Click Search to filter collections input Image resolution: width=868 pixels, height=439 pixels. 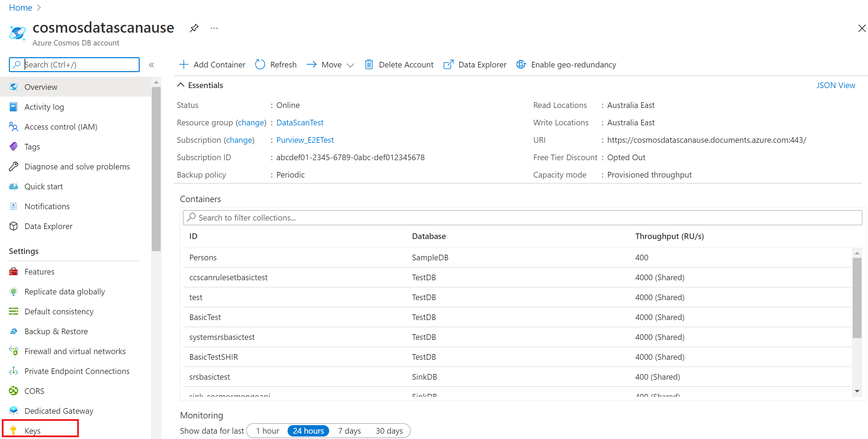pyautogui.click(x=521, y=217)
